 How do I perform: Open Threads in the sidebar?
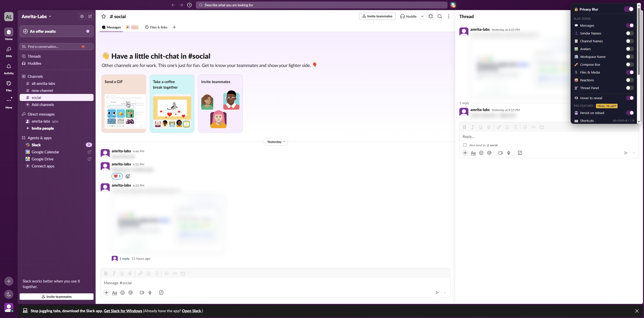(57, 56)
